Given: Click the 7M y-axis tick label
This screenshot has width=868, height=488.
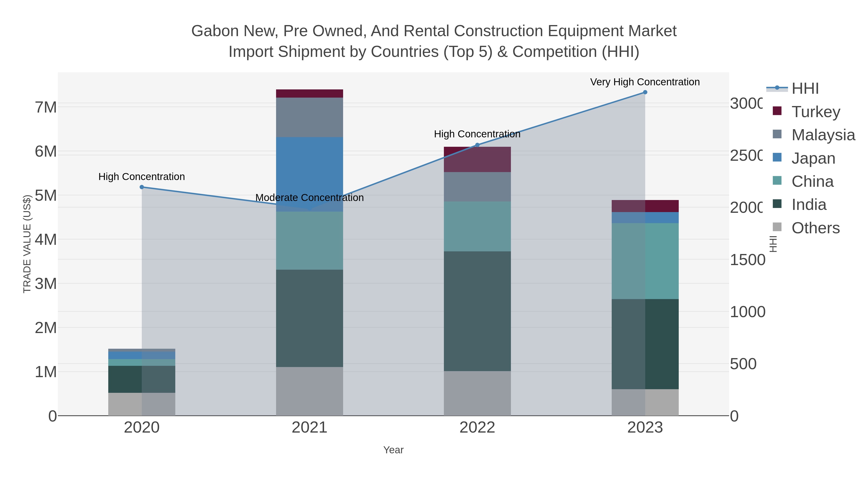Looking at the screenshot, I should pyautogui.click(x=46, y=107).
